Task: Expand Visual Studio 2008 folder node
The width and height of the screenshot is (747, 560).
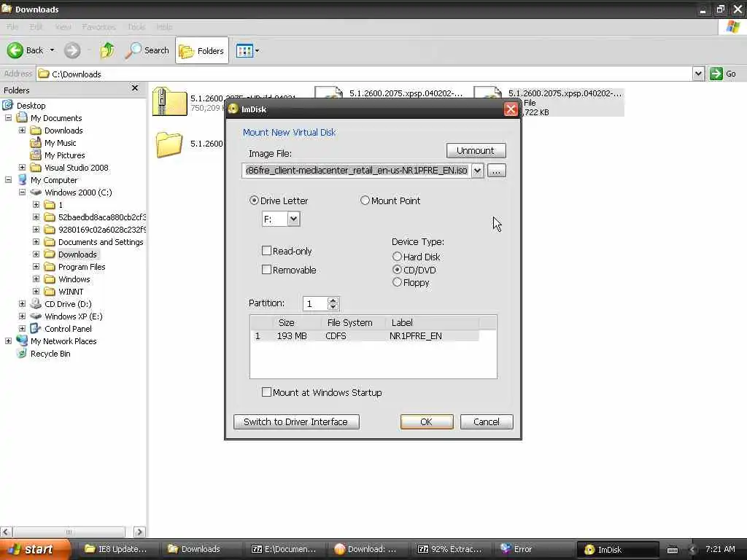Action: pos(23,167)
